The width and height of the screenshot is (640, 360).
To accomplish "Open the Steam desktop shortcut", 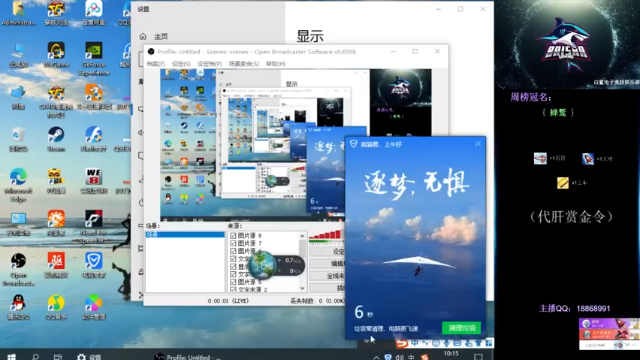I will click(56, 139).
